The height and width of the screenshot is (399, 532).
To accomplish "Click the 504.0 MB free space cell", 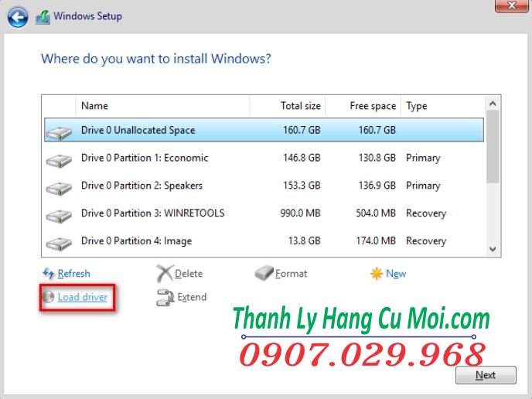I will (x=376, y=213).
